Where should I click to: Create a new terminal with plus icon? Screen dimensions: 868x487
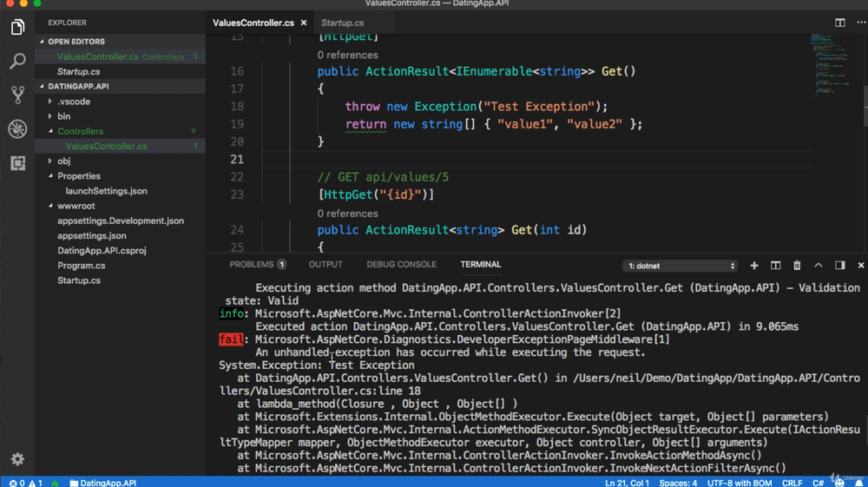754,266
